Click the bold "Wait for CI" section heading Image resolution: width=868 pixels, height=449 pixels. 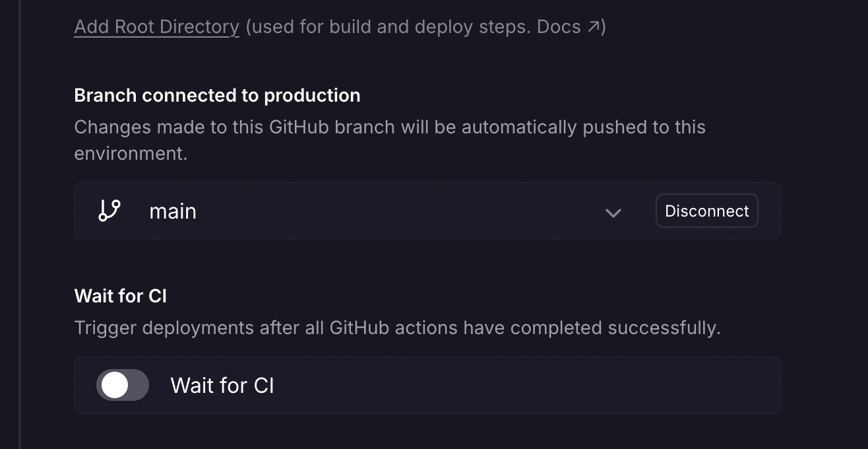click(120, 296)
